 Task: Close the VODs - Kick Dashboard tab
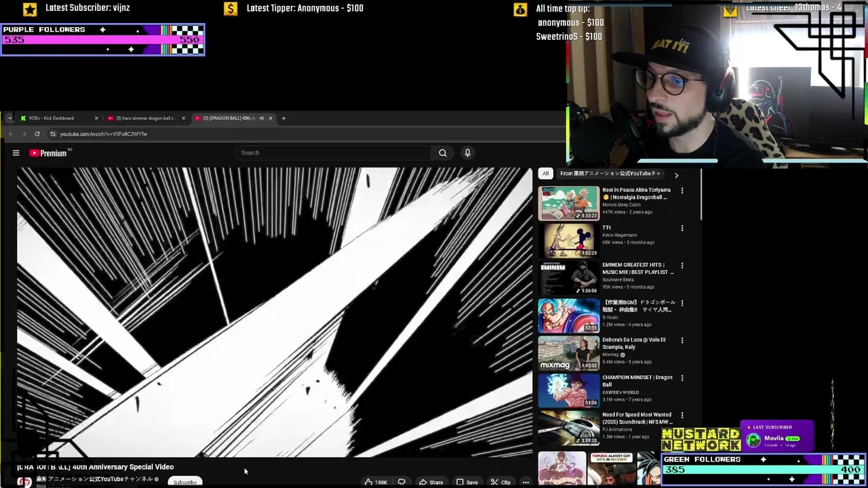pos(96,118)
